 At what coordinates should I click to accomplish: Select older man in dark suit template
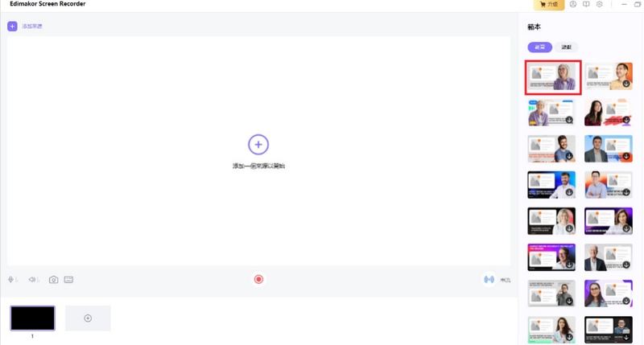pyautogui.click(x=609, y=257)
